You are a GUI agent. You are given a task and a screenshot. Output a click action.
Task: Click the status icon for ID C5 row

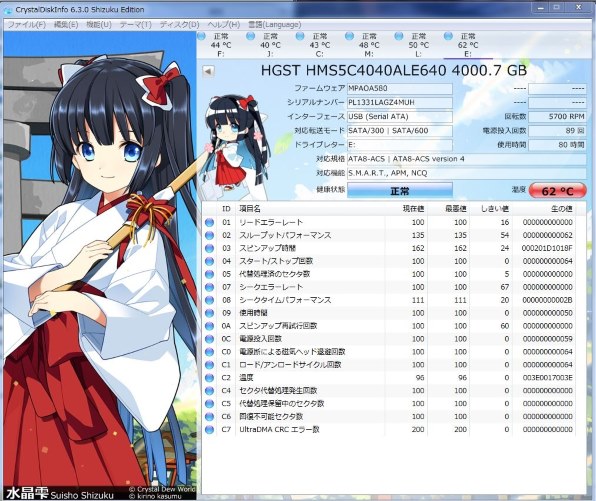[209, 403]
